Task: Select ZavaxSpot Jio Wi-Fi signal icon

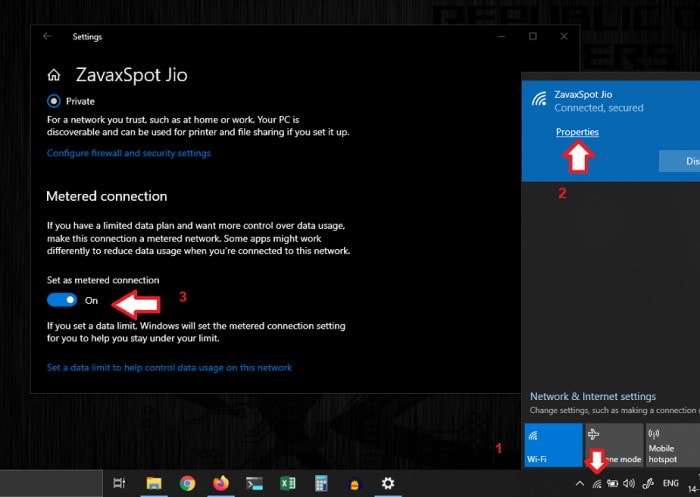Action: click(539, 98)
